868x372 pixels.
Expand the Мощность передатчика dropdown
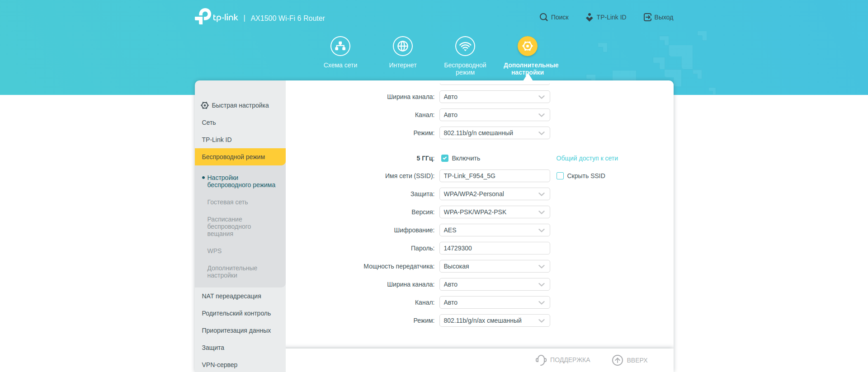(494, 266)
